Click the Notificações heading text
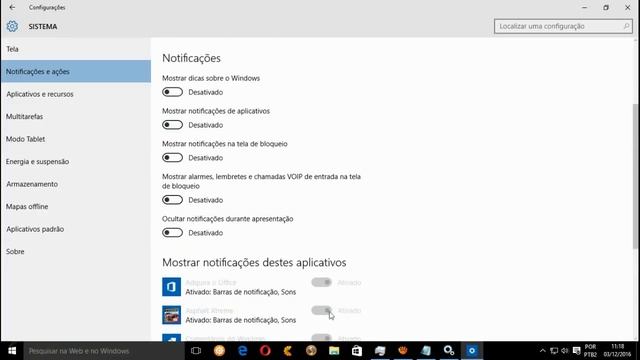 (x=191, y=58)
